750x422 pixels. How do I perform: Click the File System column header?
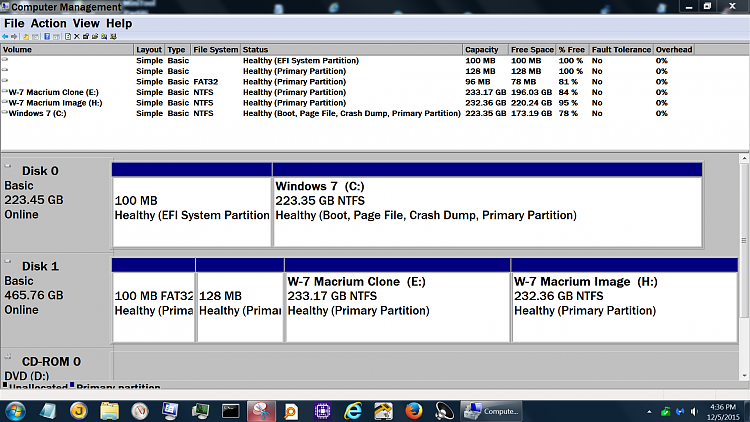pyautogui.click(x=215, y=50)
